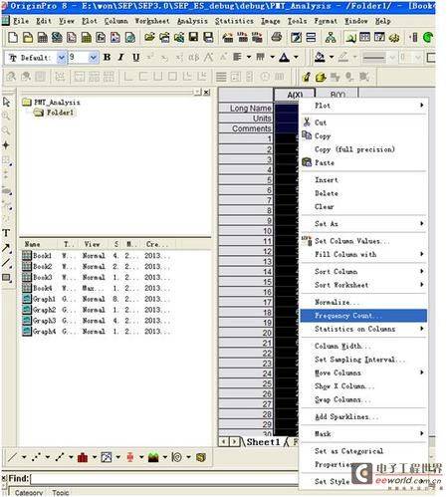Switch to the Sheet1 tab

tap(263, 442)
